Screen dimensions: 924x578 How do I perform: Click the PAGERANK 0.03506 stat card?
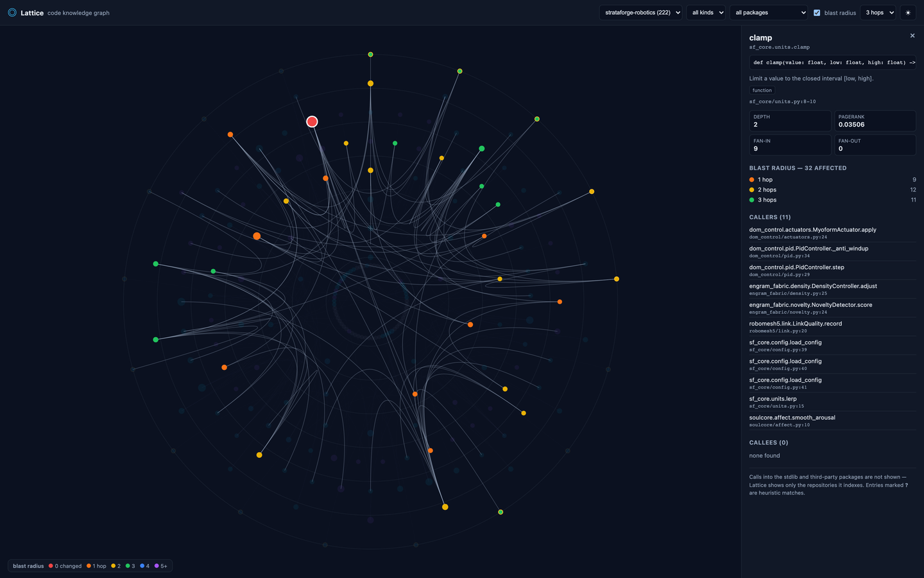(875, 121)
